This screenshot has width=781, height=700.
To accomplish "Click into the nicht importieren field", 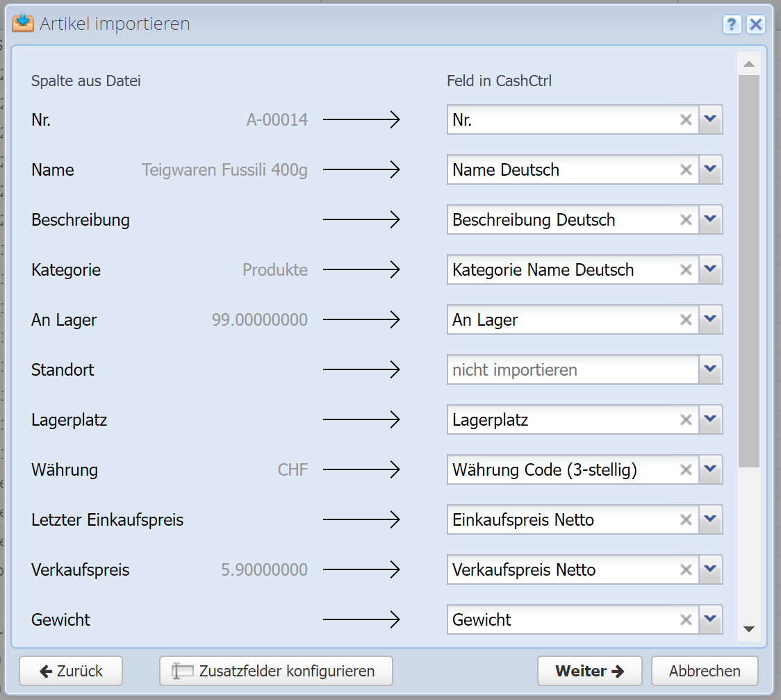I will (x=571, y=370).
